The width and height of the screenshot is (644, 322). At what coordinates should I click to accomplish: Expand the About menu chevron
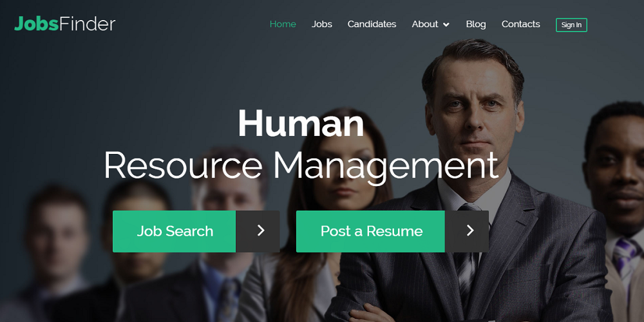446,24
